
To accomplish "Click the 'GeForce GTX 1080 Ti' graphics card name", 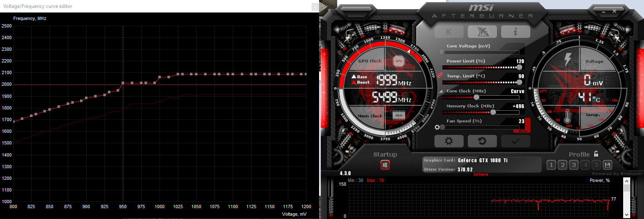I will click(x=482, y=160).
